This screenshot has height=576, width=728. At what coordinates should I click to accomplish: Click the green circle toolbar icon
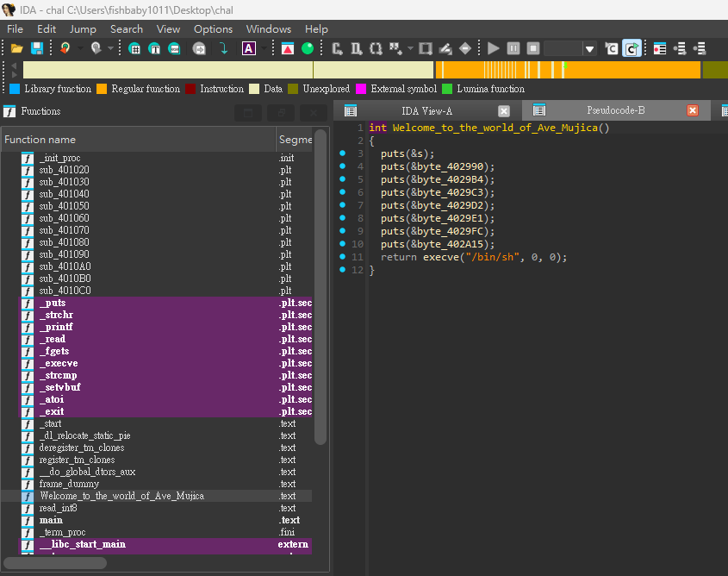tap(308, 48)
